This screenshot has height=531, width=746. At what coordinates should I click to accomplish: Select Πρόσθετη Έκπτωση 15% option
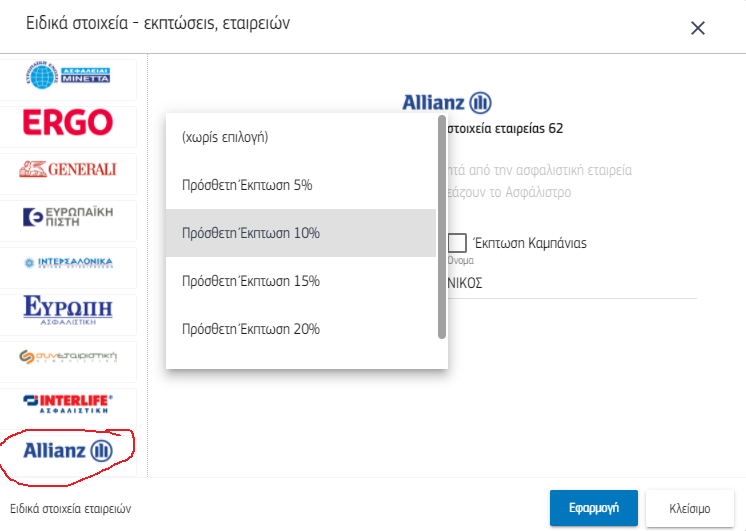301,281
